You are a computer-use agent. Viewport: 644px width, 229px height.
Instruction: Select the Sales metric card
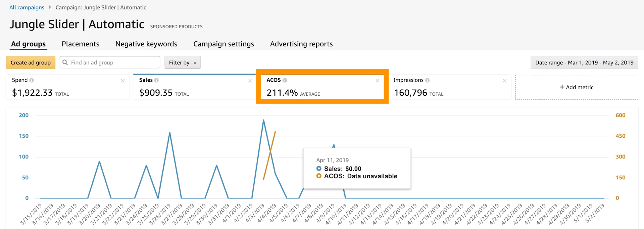[195, 87]
